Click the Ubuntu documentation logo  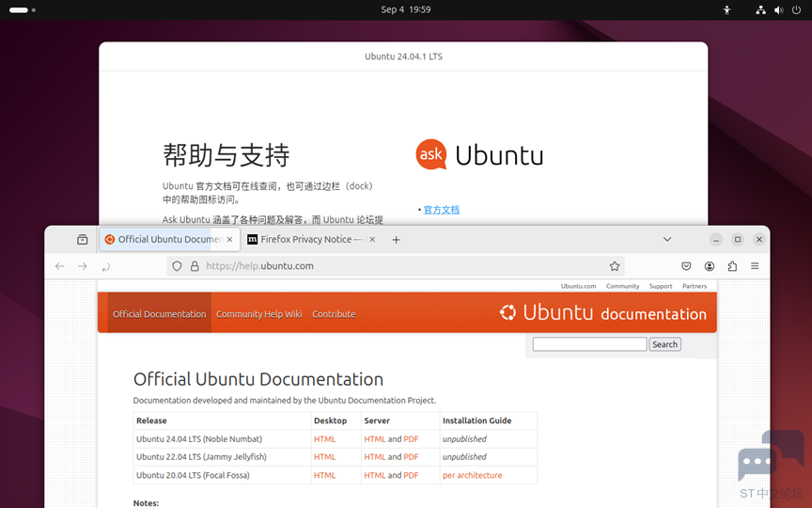click(x=602, y=313)
